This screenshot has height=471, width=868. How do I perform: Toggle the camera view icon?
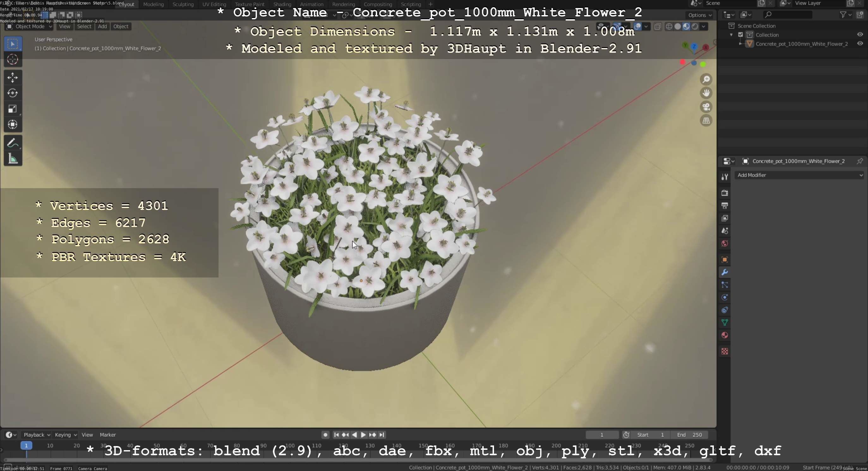click(x=706, y=107)
